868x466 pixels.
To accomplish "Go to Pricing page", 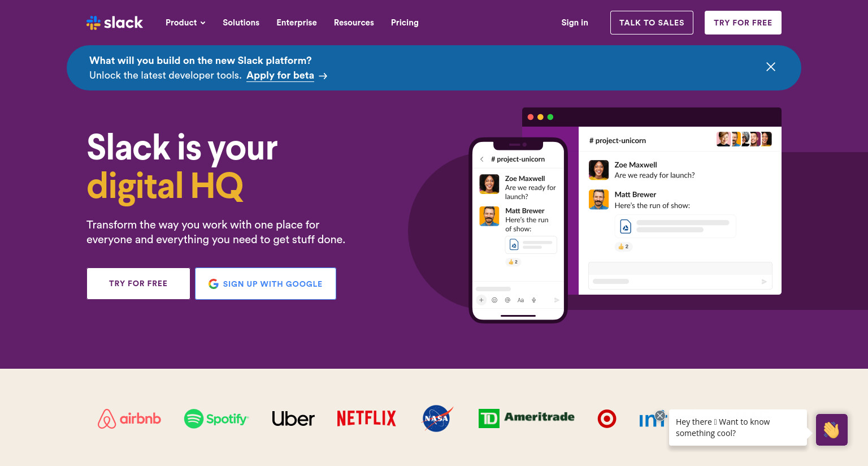I will [x=405, y=23].
